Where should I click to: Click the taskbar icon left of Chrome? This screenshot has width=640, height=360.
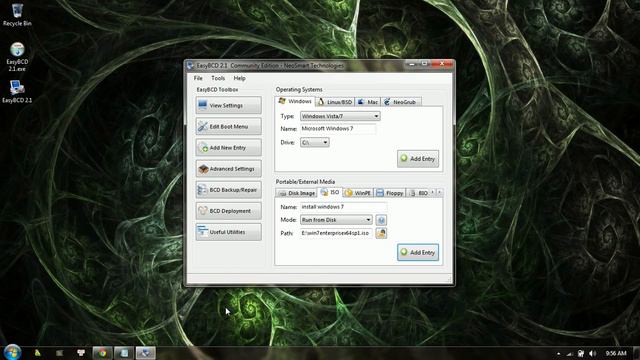(x=81, y=353)
